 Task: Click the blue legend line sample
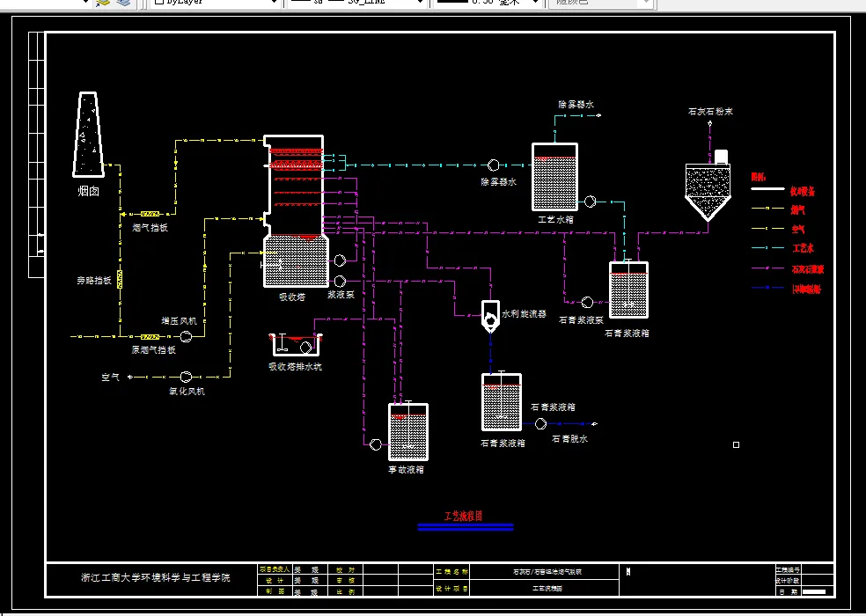767,288
